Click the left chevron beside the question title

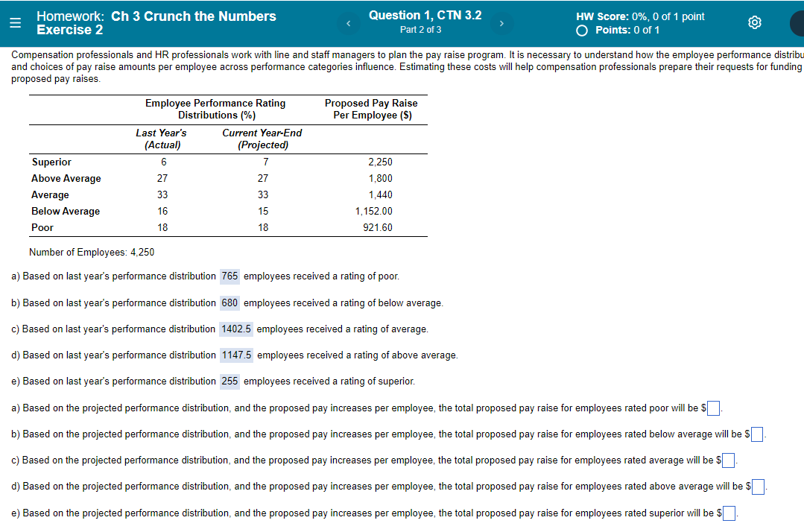point(348,23)
